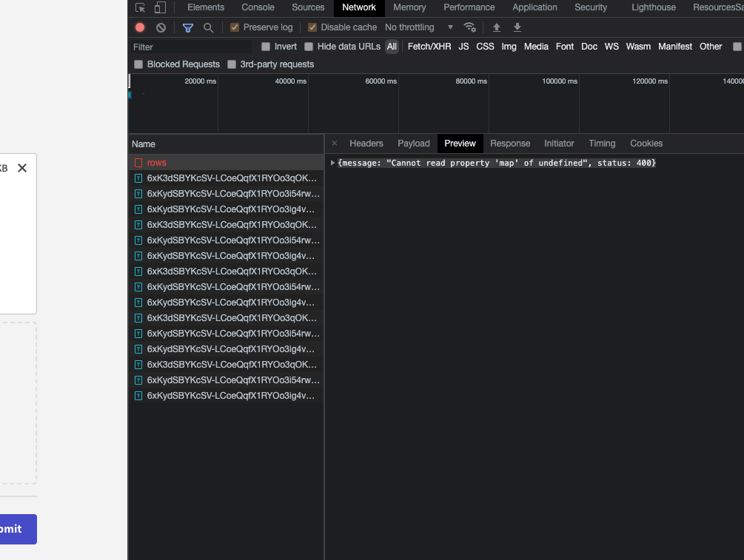The height and width of the screenshot is (560, 744).
Task: Switch to the Elements panel tab
Action: [206, 7]
